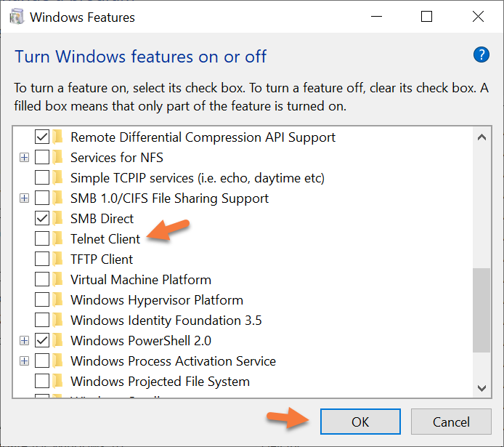Click the blue help question mark icon

[481, 55]
